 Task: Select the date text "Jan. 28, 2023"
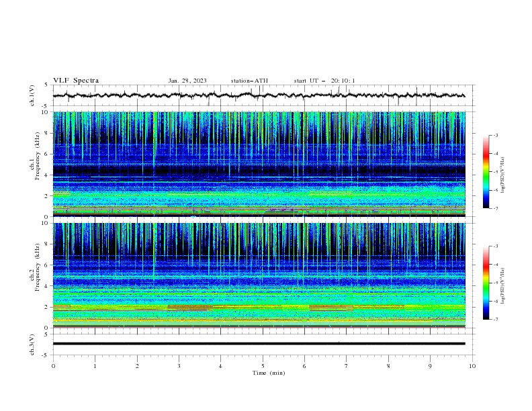point(187,81)
